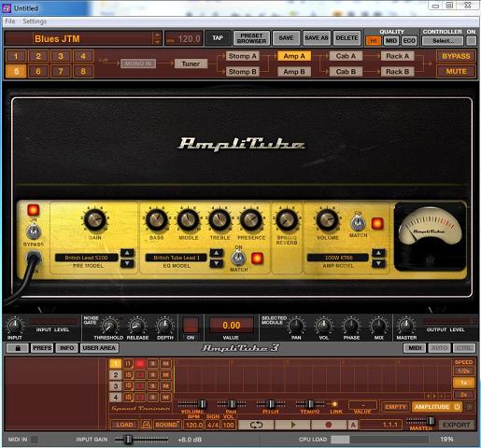Select ECO quality mode

point(409,41)
